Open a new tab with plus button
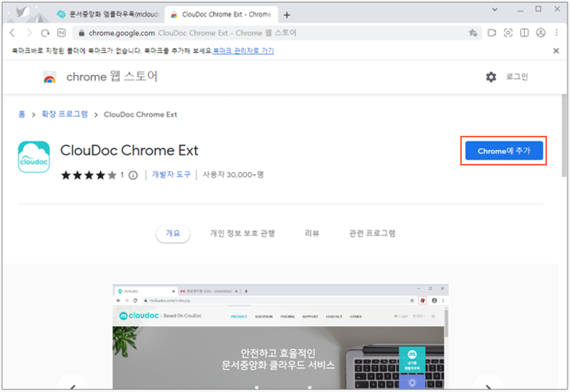The width and height of the screenshot is (570, 392). click(287, 15)
